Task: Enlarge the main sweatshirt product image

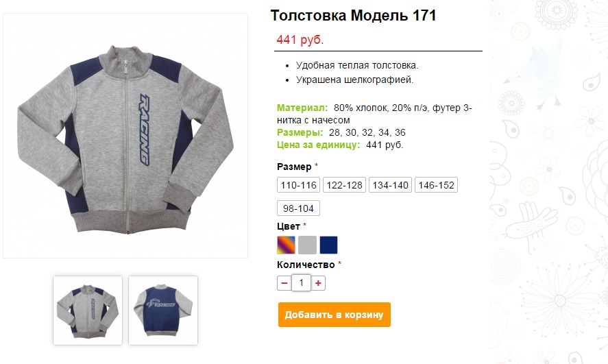Action: point(125,136)
